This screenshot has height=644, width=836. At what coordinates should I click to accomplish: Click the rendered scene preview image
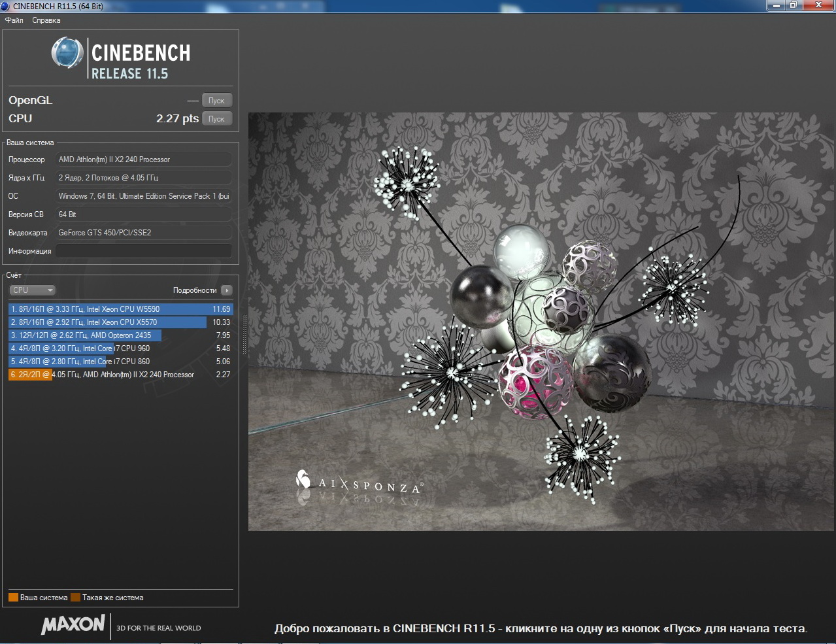pos(541,322)
